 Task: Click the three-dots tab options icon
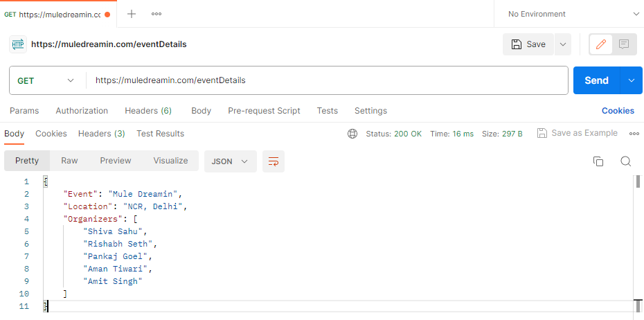click(156, 14)
